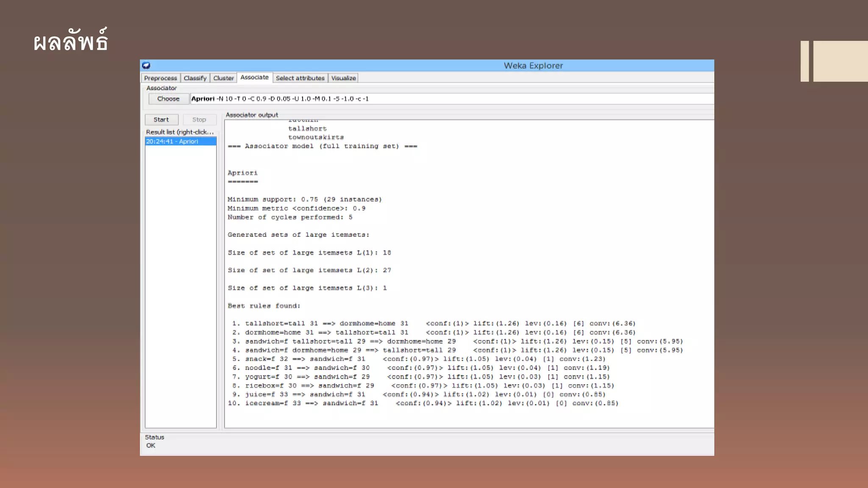
Task: Open the Classify tab
Action: 195,78
